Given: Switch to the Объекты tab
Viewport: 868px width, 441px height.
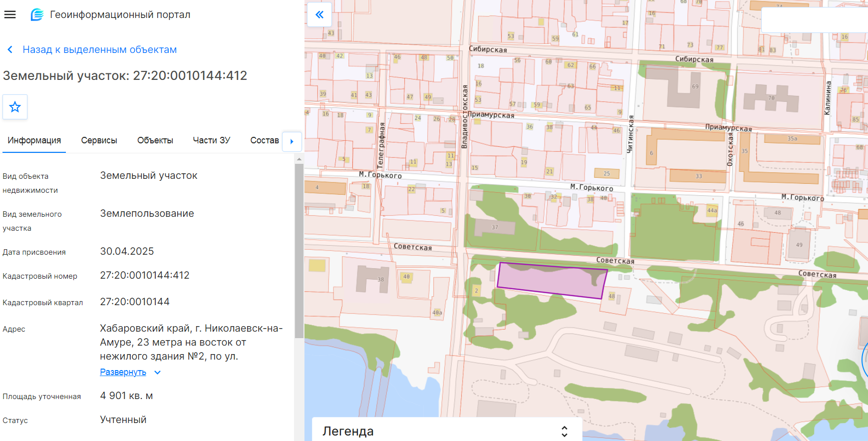Looking at the screenshot, I should (x=155, y=140).
